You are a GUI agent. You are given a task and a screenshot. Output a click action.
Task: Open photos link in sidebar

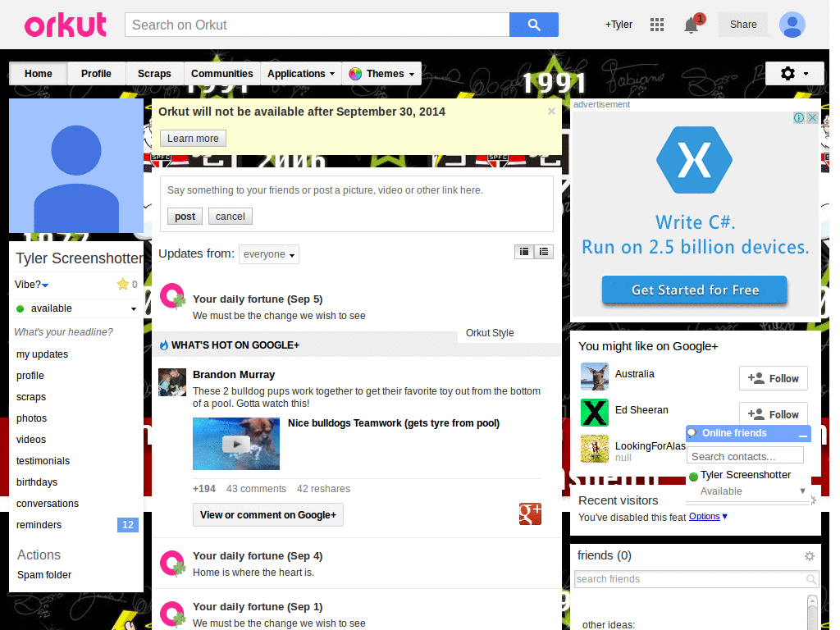(32, 418)
